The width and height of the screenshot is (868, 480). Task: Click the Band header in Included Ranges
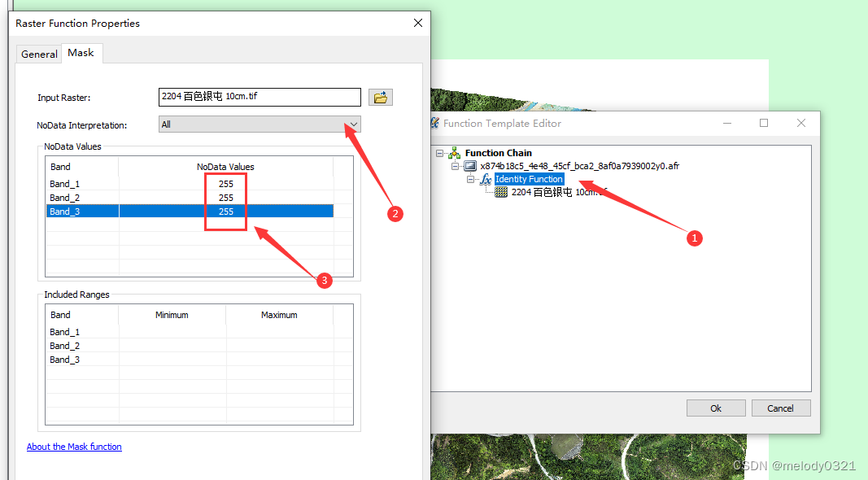click(82, 315)
